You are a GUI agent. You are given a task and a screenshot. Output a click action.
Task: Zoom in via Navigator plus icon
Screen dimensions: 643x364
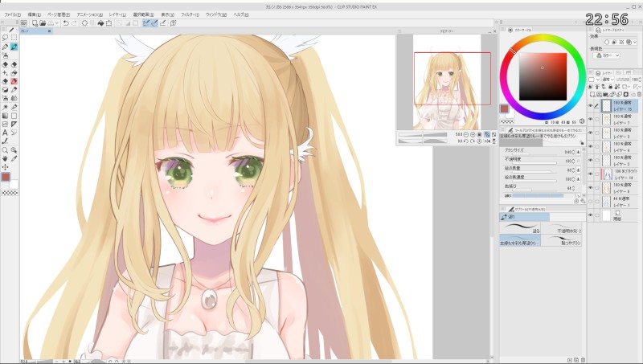473,134
